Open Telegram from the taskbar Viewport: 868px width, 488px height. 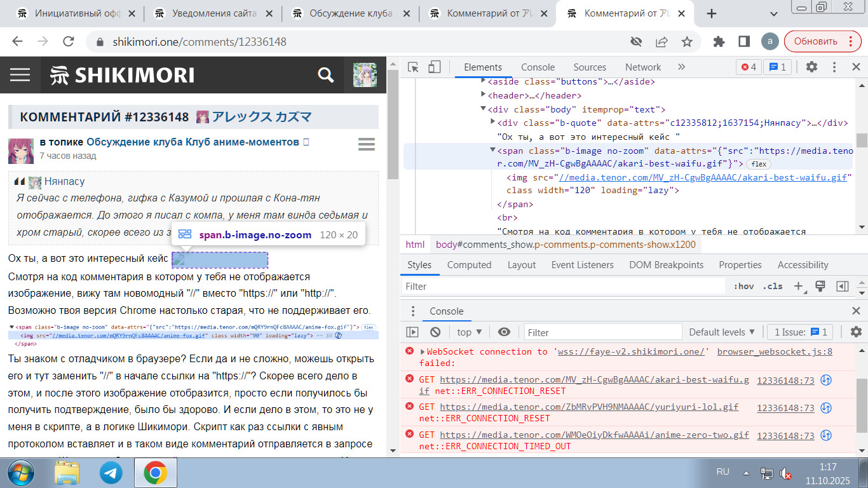[x=112, y=473]
